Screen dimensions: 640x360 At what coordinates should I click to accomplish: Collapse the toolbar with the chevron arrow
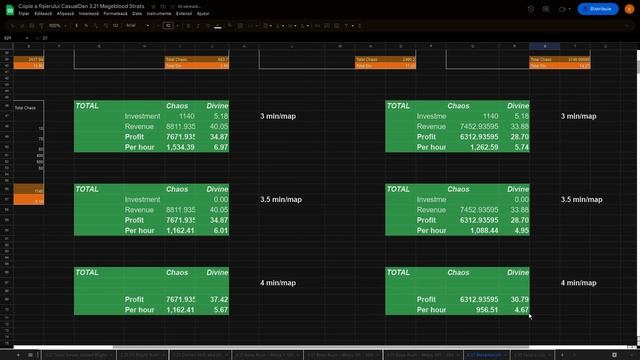pyautogui.click(x=628, y=26)
